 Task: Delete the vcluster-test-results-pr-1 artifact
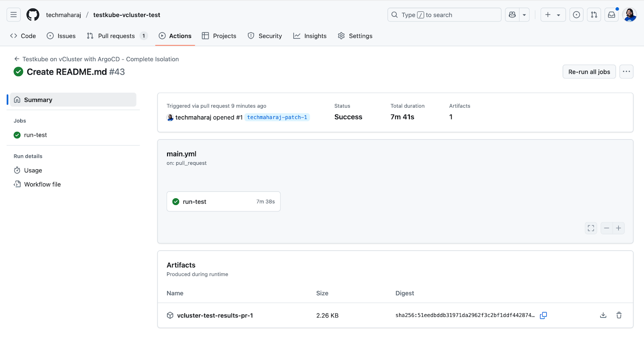tap(619, 315)
